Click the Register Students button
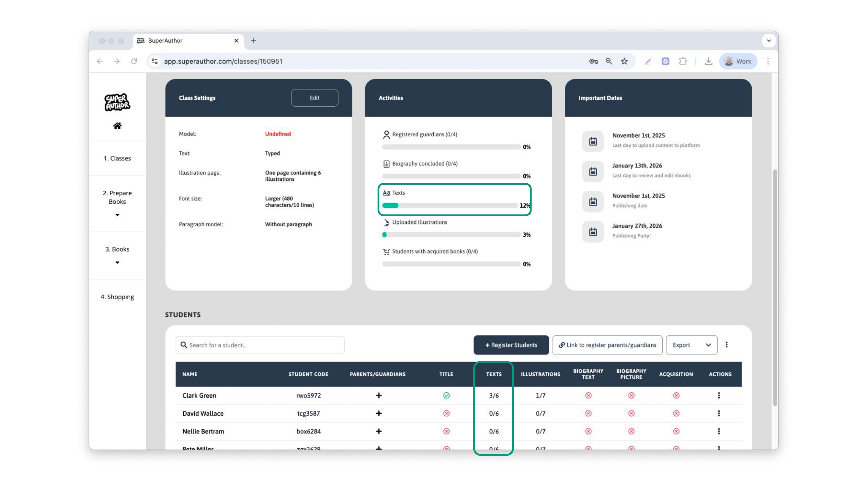Screen dimensions: 868x488 (x=511, y=345)
